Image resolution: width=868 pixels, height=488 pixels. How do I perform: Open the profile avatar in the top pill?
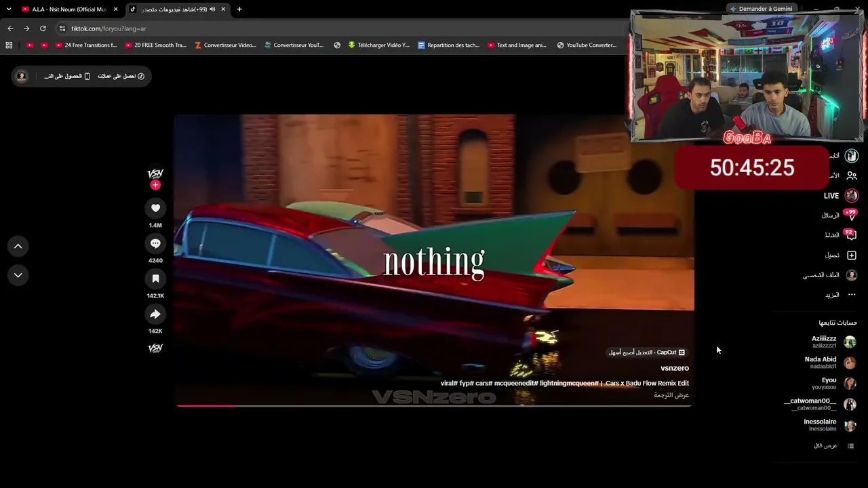click(22, 77)
